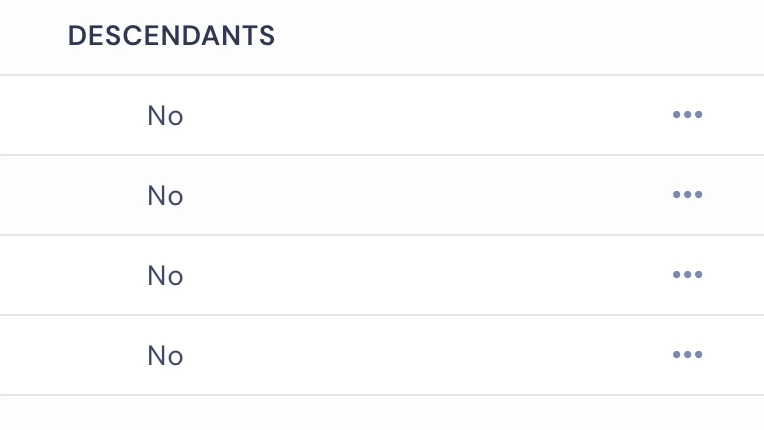Expand row options for the last 'No' row
This screenshot has width=764, height=430.
pyautogui.click(x=687, y=355)
